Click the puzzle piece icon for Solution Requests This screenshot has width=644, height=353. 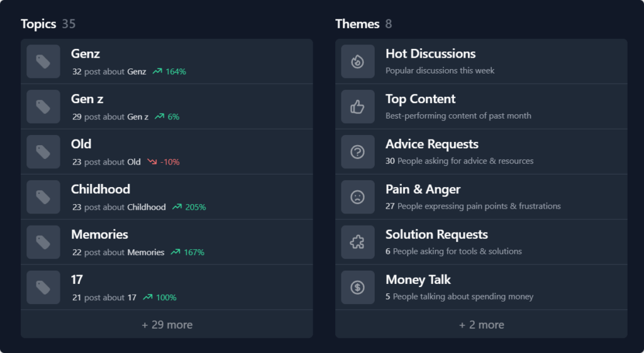pos(358,242)
